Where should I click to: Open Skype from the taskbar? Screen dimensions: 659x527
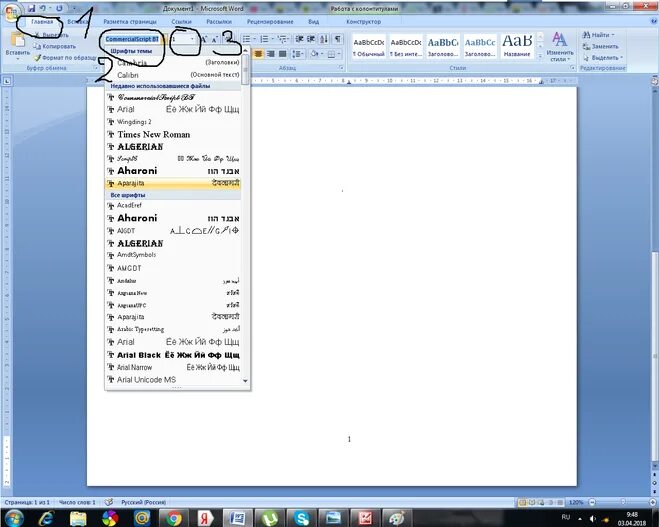click(301, 518)
